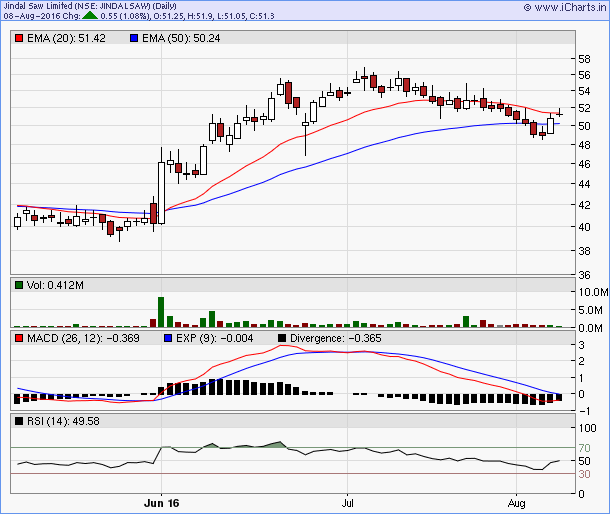
Task: Click the 10.0M volume axis label
Action: coord(593,292)
